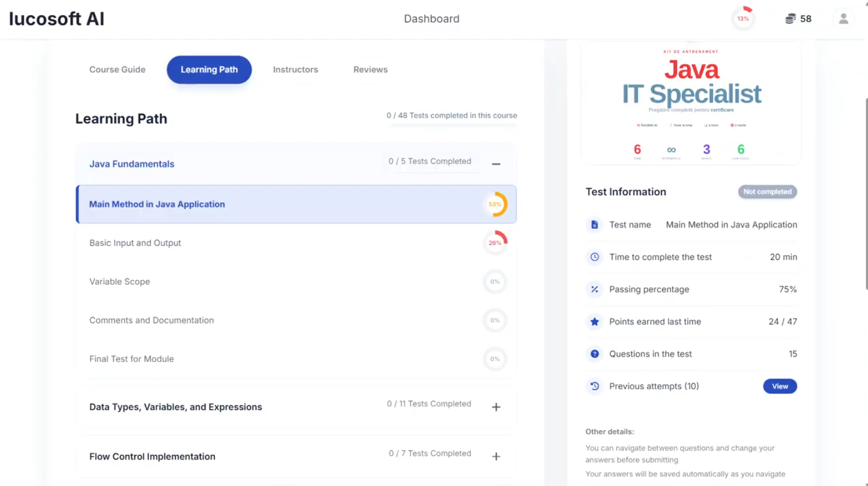Expand Data Types, Variables, and Expressions section
868x486 pixels.
click(496, 407)
